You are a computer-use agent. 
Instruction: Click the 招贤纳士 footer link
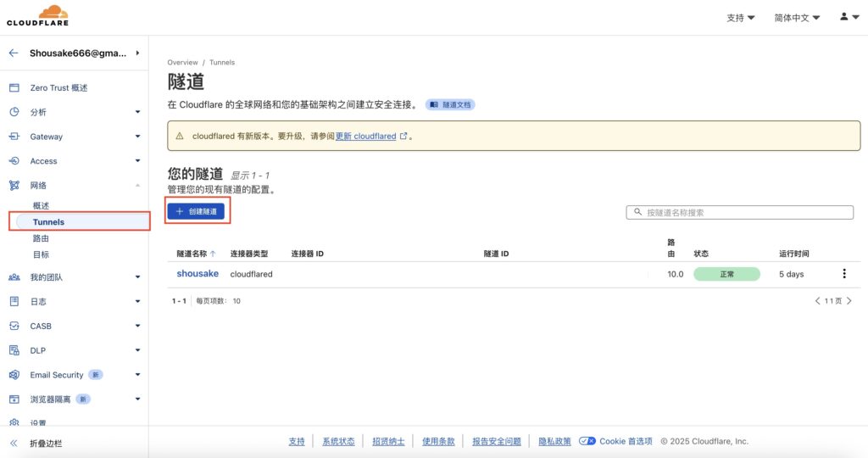388,441
